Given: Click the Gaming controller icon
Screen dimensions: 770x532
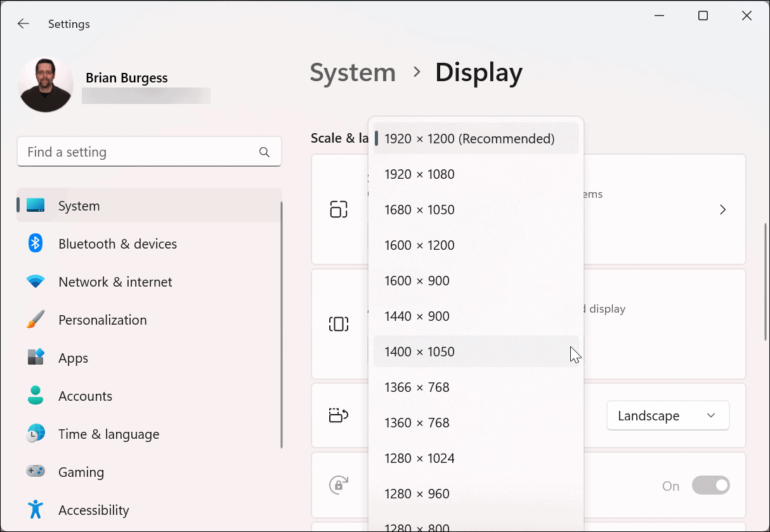Looking at the screenshot, I should (36, 472).
